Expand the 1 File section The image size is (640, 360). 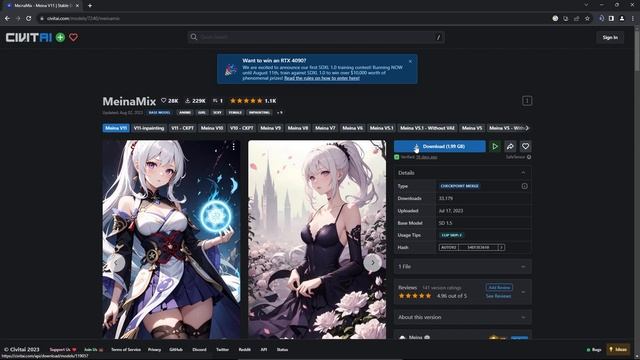(462, 267)
